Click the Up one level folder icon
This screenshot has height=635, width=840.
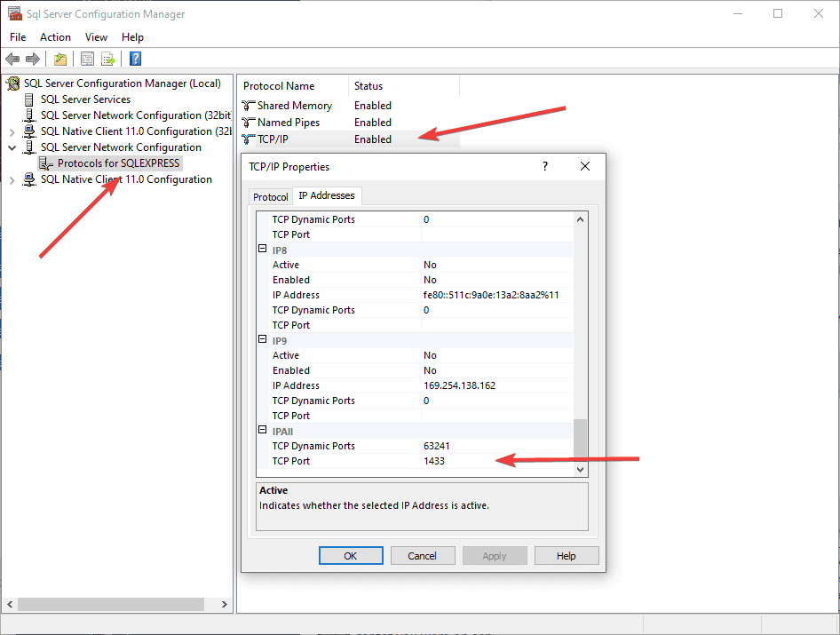(x=60, y=59)
